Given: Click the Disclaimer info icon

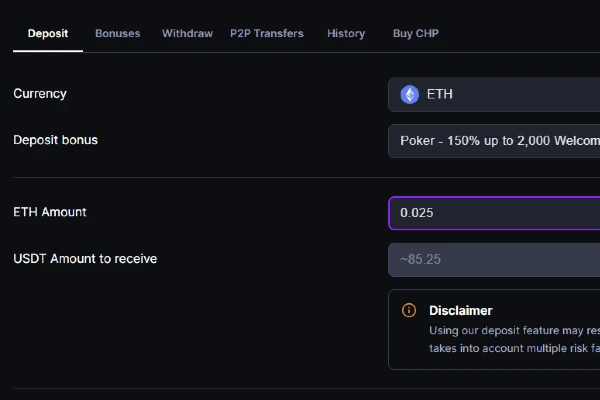Looking at the screenshot, I should [x=408, y=310].
